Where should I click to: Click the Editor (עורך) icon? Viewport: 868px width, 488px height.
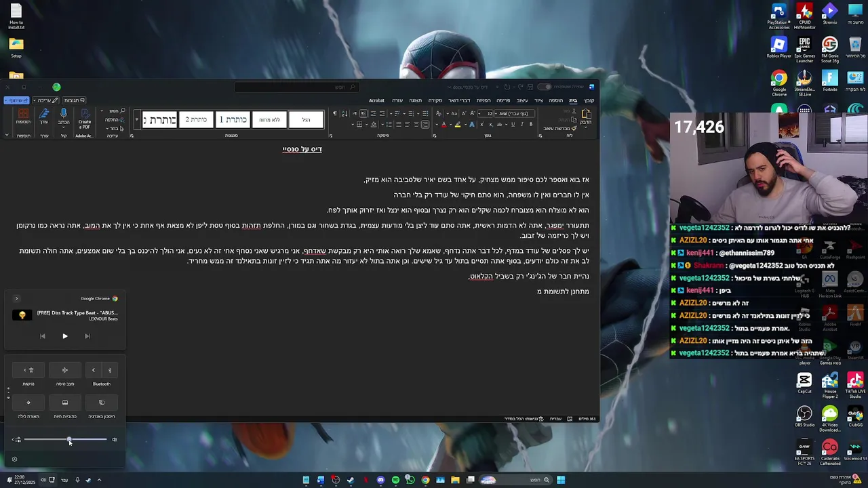tap(44, 116)
